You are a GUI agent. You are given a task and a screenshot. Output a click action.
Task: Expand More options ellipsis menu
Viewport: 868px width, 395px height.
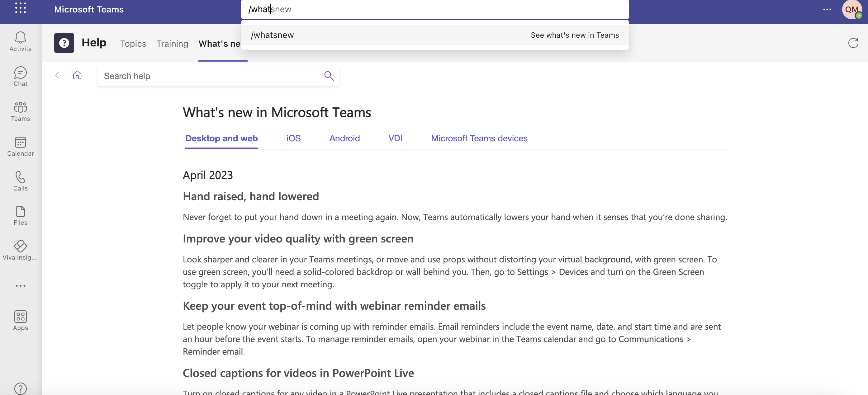pos(827,9)
